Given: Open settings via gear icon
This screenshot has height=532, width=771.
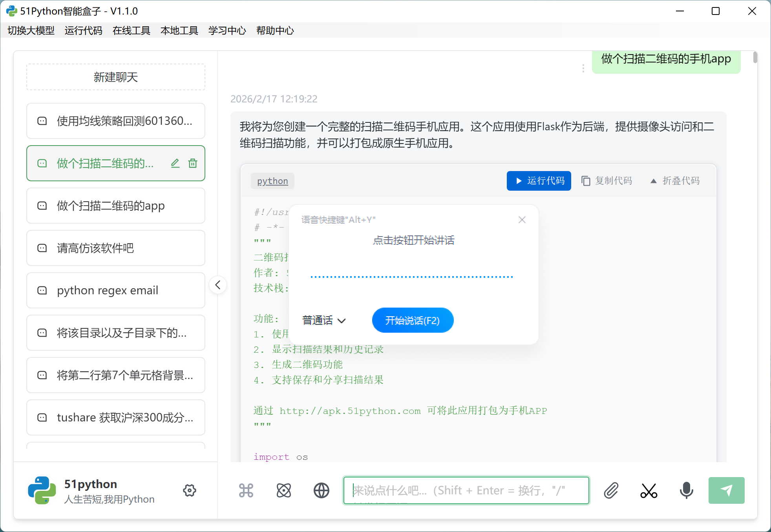Looking at the screenshot, I should [190, 490].
